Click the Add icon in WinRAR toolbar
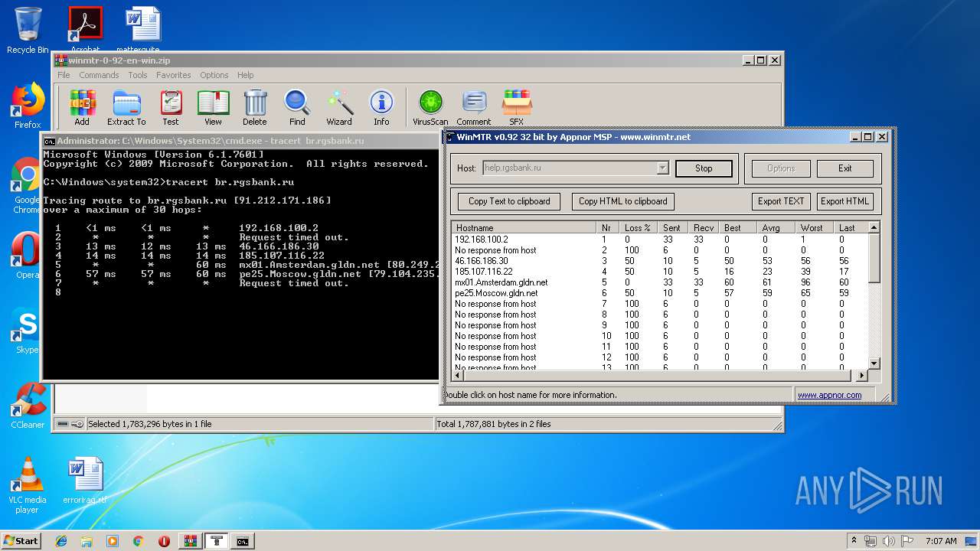 (82, 108)
